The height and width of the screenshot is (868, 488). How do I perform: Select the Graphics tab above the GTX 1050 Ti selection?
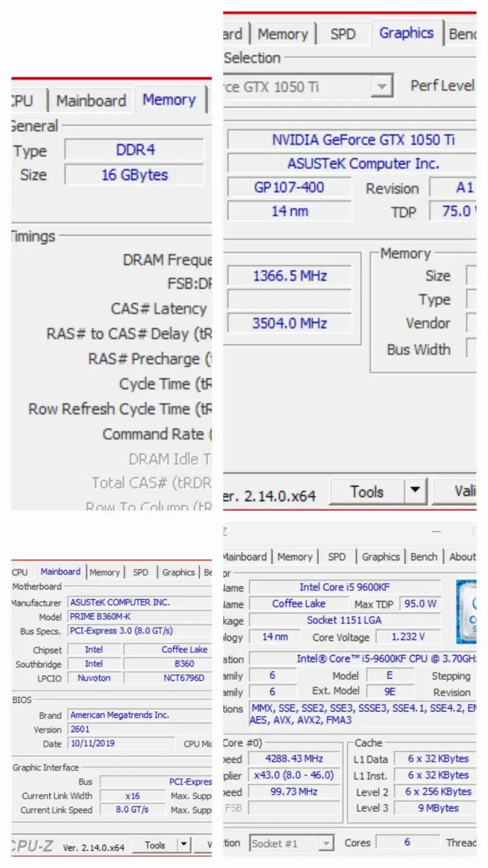(406, 34)
